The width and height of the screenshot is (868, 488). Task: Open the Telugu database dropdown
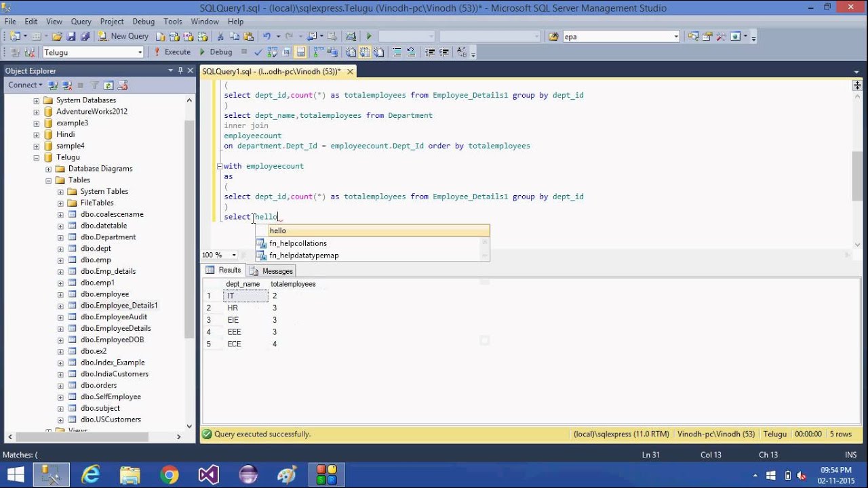click(x=140, y=52)
